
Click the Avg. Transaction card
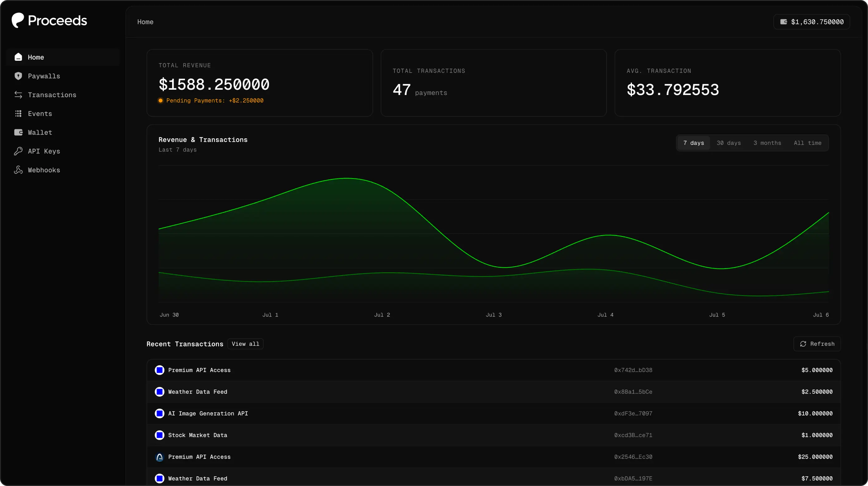tap(727, 83)
